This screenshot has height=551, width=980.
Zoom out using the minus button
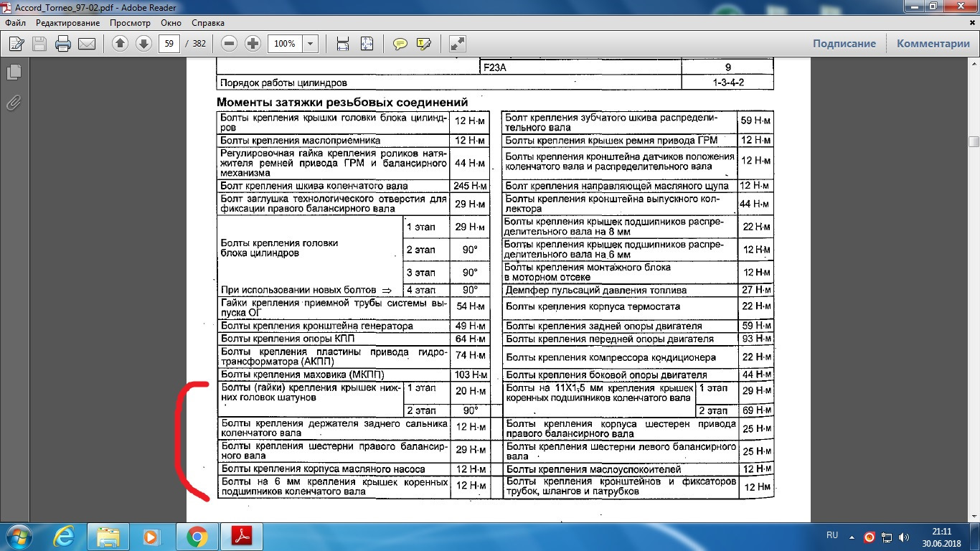point(230,44)
